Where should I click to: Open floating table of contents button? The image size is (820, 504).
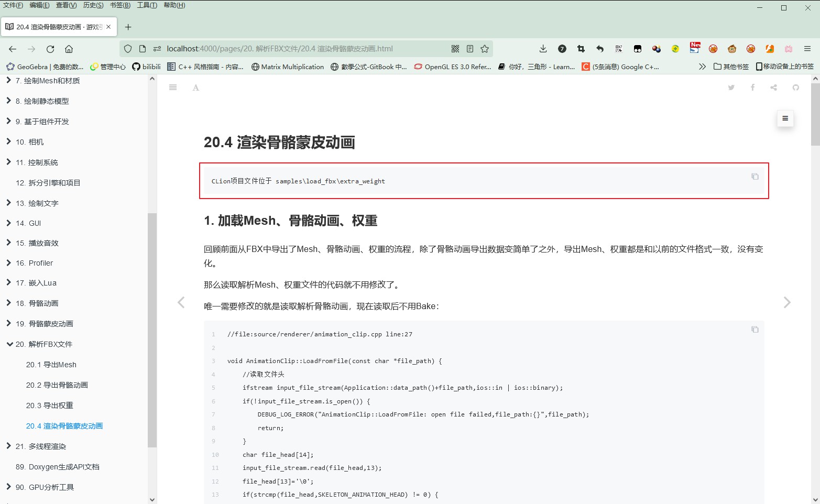pos(785,118)
